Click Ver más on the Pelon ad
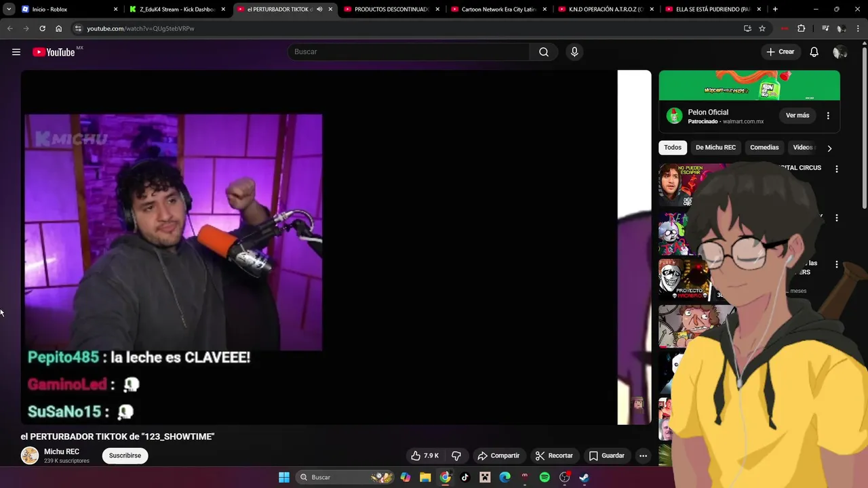Viewport: 868px width, 488px height. tap(797, 116)
